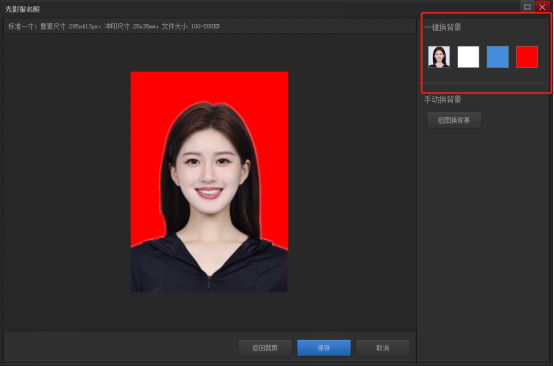Close the 光影报名照 dialog with the X
Screen dimensions: 554x366
(x=542, y=7)
